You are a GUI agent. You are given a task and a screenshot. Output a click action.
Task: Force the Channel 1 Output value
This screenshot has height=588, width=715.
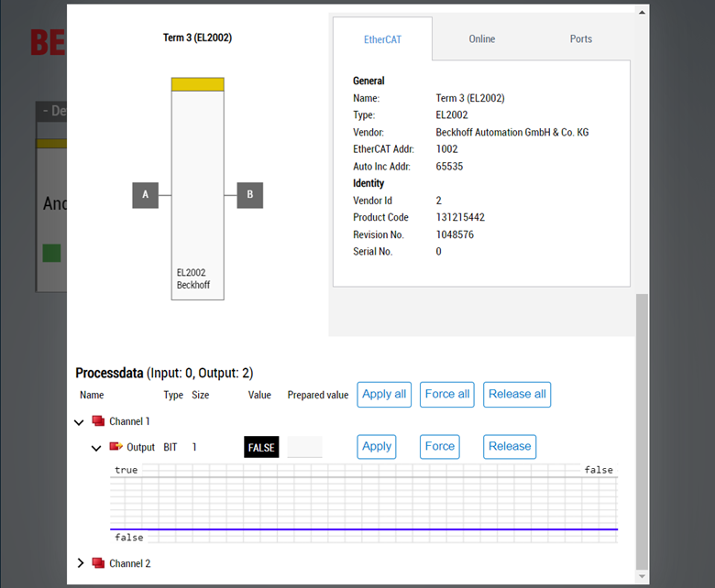point(440,447)
